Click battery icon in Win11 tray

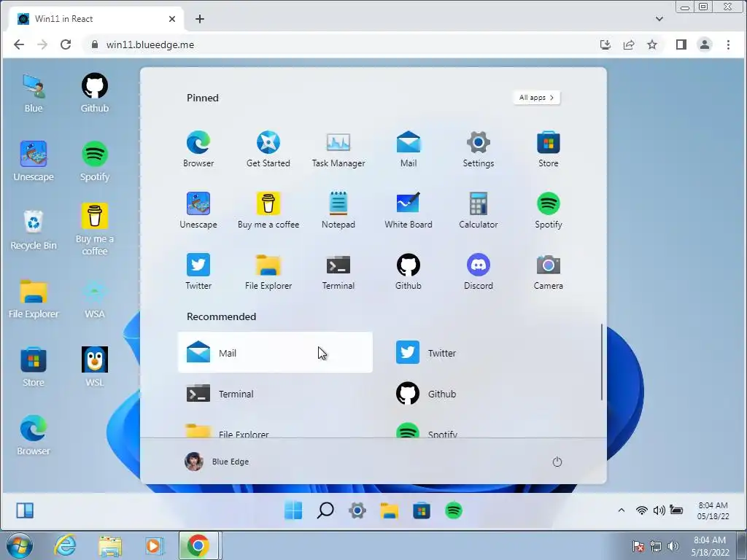coord(676,510)
